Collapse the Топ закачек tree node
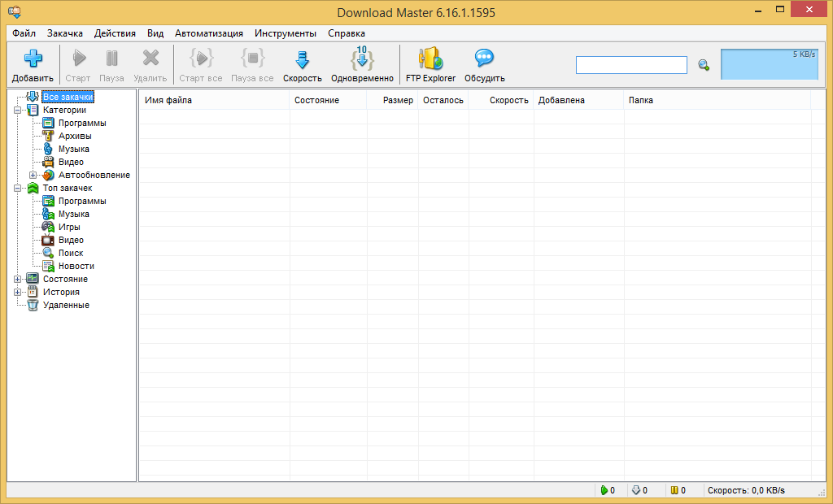833x504 pixels. pos(18,188)
